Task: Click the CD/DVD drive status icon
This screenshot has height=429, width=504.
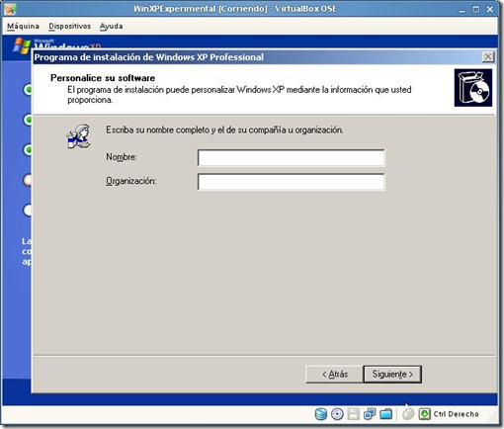Action: click(337, 414)
